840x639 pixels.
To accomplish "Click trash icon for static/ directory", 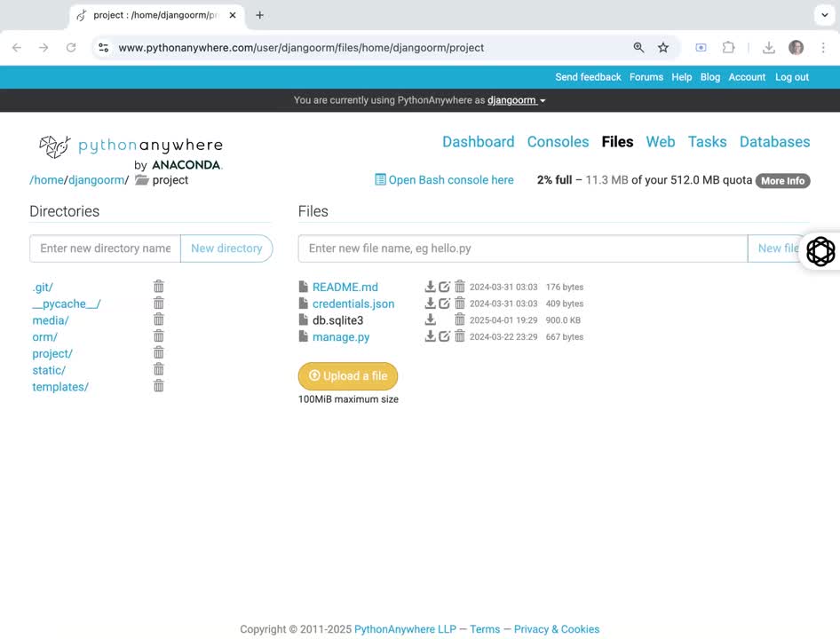I will tap(159, 369).
